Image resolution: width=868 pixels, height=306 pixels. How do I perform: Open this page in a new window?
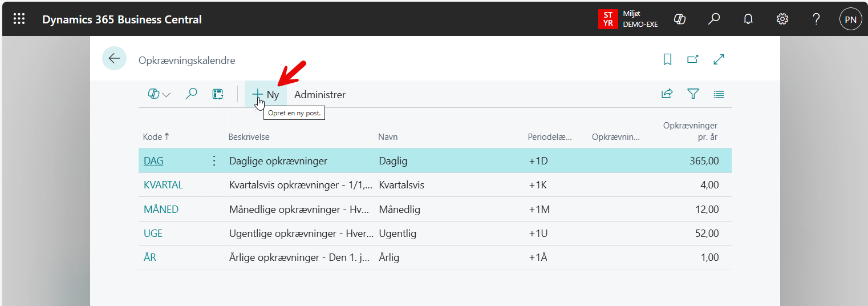pos(693,59)
